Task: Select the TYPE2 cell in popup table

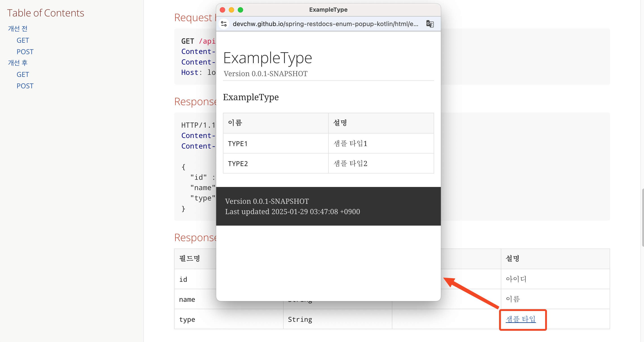Action: click(x=275, y=163)
